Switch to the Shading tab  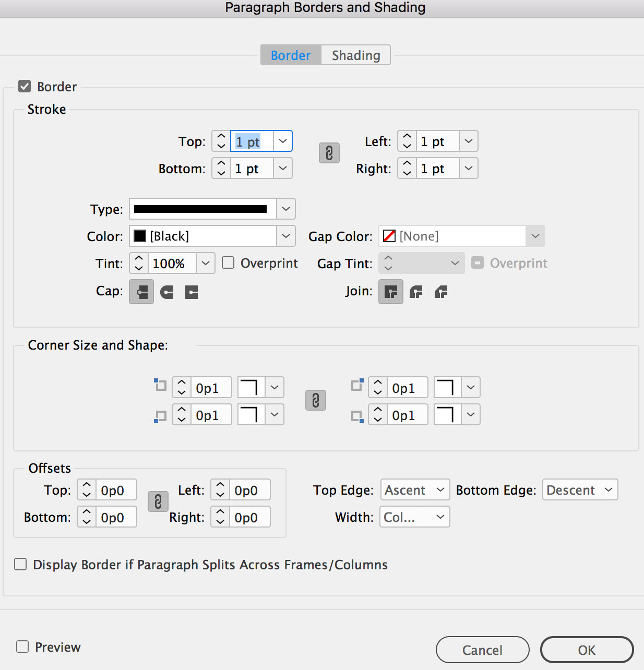tap(356, 55)
